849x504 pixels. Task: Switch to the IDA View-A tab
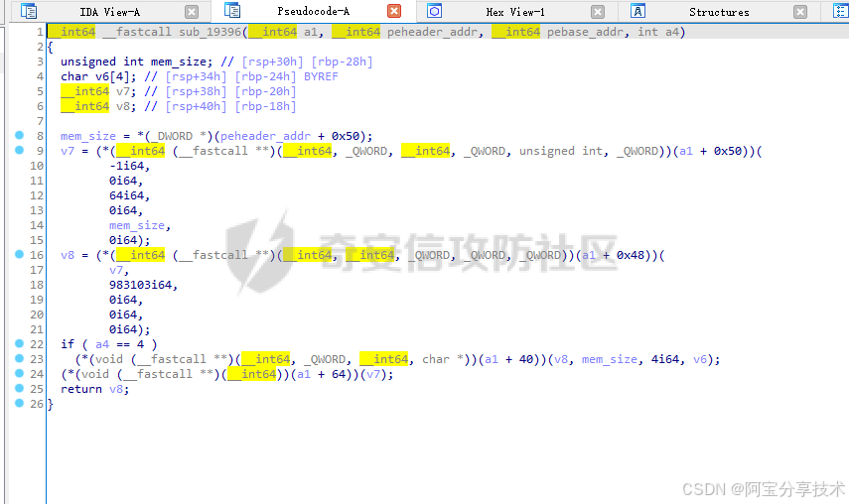[109, 11]
